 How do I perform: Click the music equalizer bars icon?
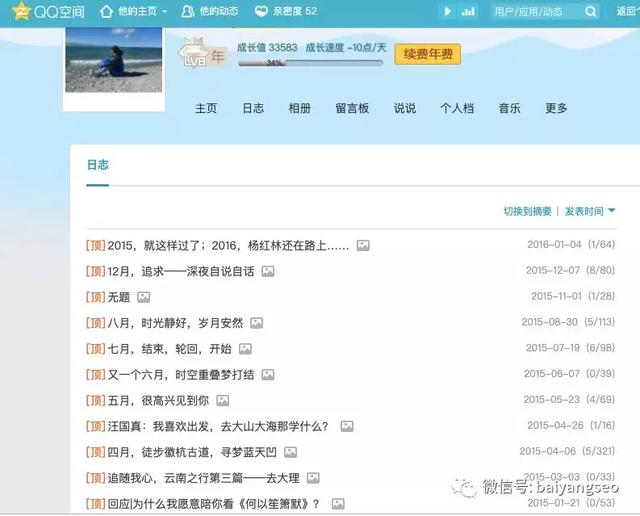pos(468,12)
